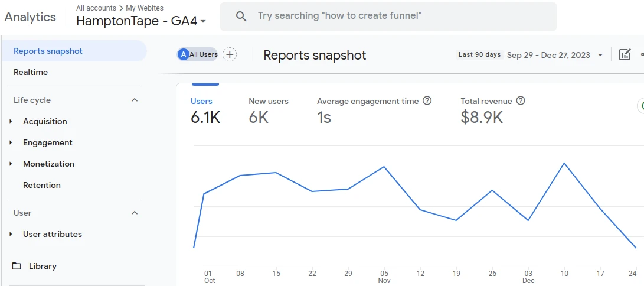
Task: Click the All Users segment badge
Action: click(x=198, y=54)
